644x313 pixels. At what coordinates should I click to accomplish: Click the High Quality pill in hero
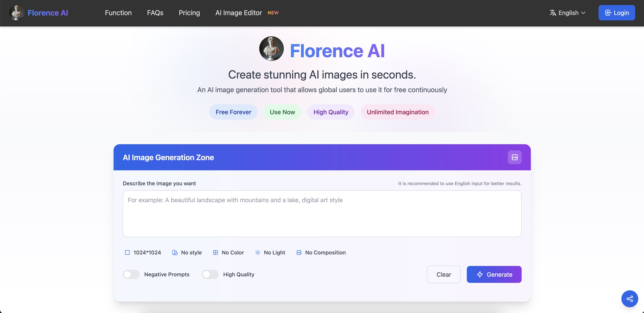tap(331, 112)
